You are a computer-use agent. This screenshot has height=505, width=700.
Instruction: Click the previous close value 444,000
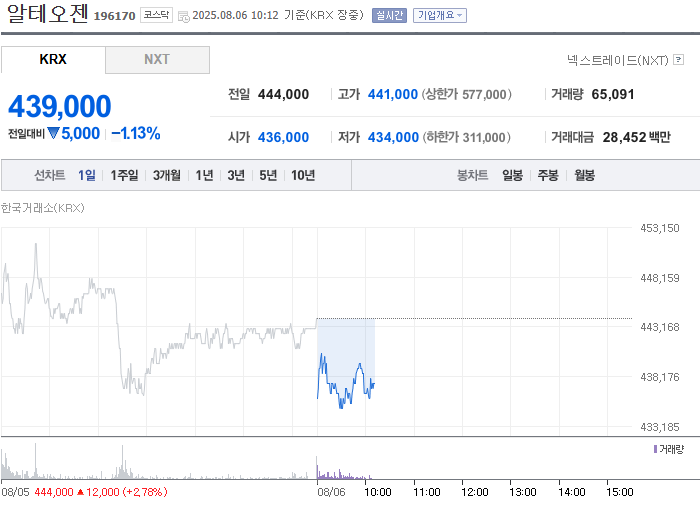coord(283,94)
